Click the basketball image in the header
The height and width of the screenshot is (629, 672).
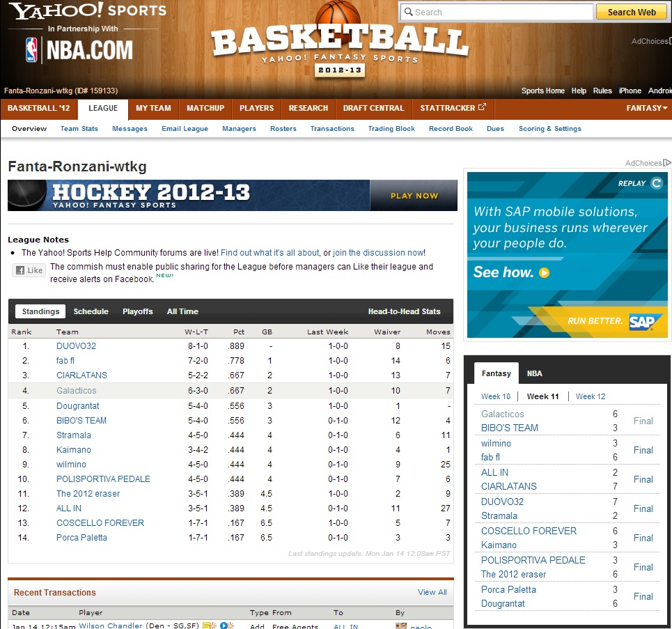[x=338, y=15]
